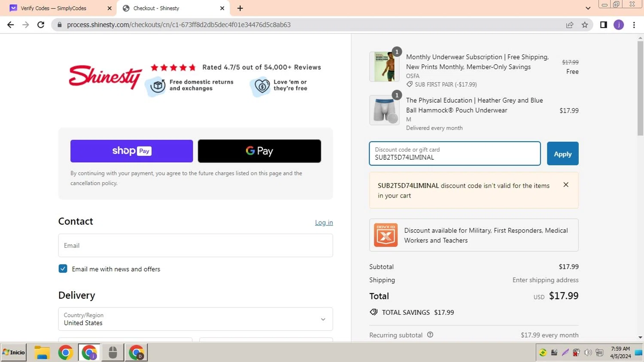Open File Explorer from the taskbar
This screenshot has height=362, width=644.
(x=42, y=353)
